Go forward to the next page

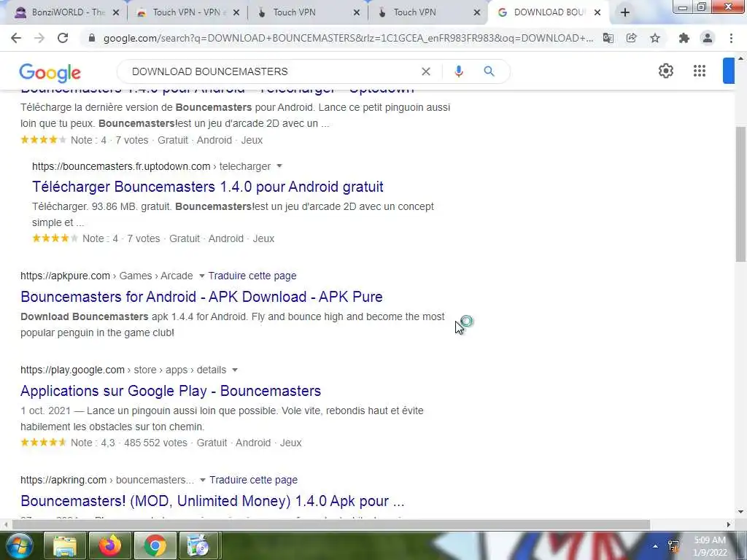click(x=39, y=38)
